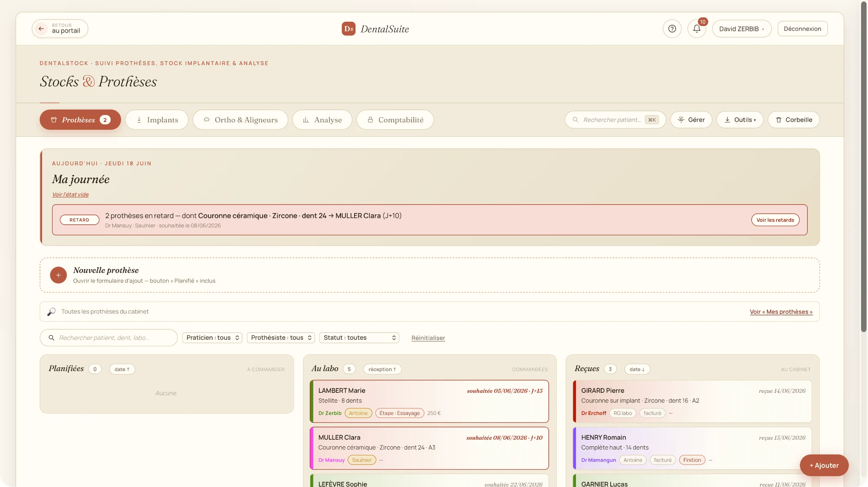Open the David ZERBIB user menu
This screenshot has height=487, width=868.
742,29
